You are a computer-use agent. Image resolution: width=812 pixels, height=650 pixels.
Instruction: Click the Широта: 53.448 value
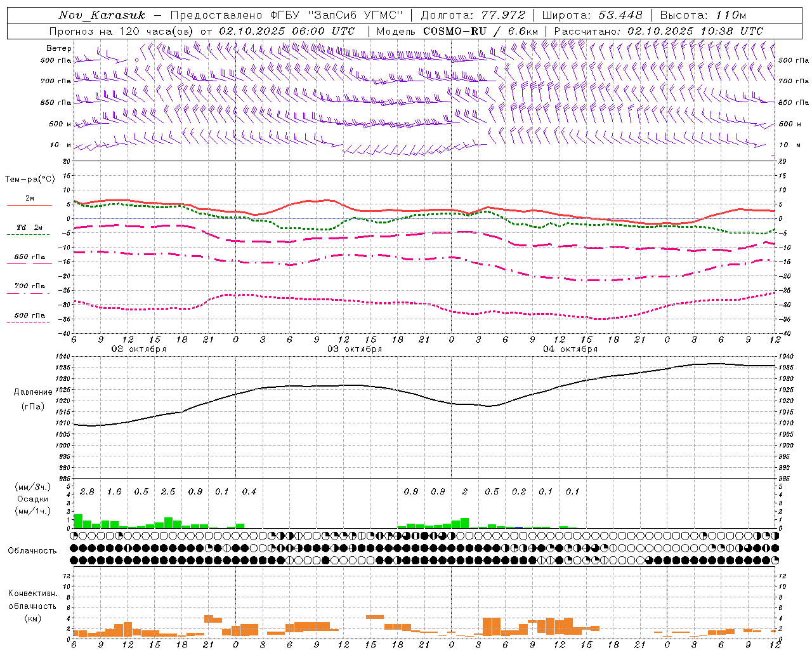click(592, 15)
